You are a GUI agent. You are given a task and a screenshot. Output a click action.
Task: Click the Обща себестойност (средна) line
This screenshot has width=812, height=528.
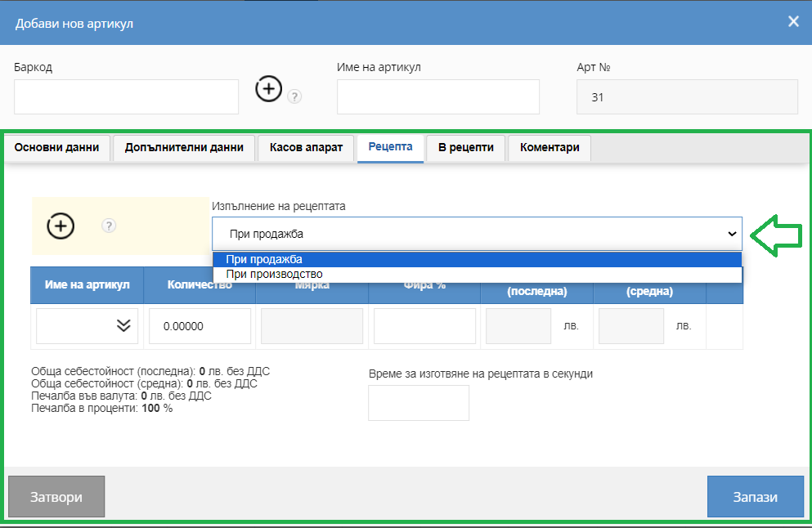144,383
